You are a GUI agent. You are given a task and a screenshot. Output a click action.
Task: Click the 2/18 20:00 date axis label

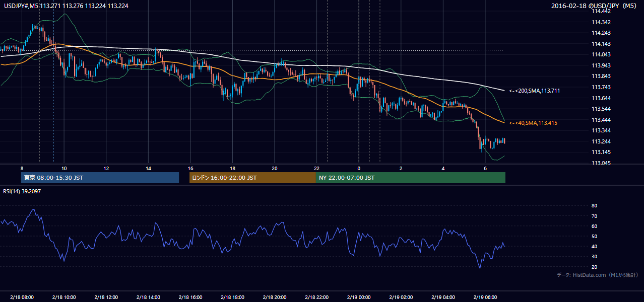click(x=274, y=297)
